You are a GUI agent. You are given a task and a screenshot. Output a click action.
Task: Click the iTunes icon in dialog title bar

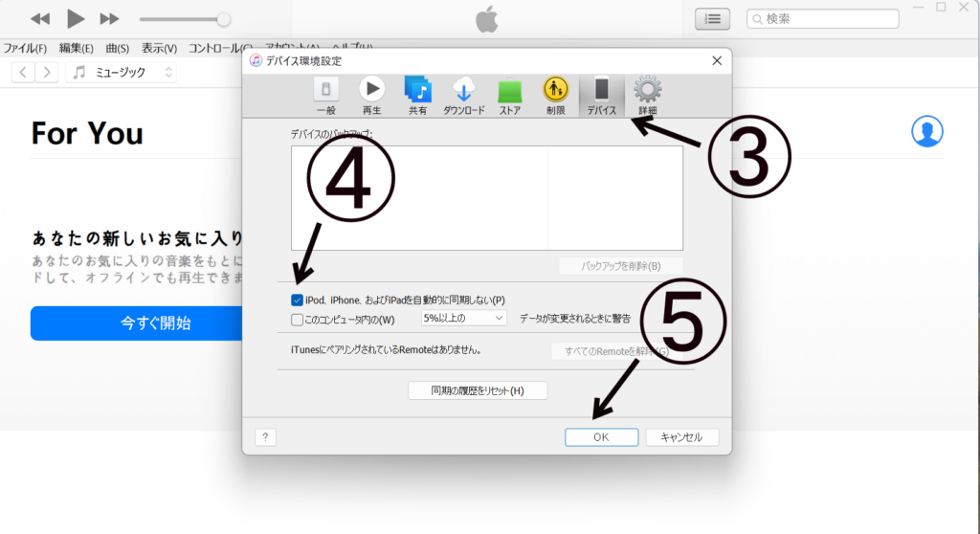tap(256, 60)
